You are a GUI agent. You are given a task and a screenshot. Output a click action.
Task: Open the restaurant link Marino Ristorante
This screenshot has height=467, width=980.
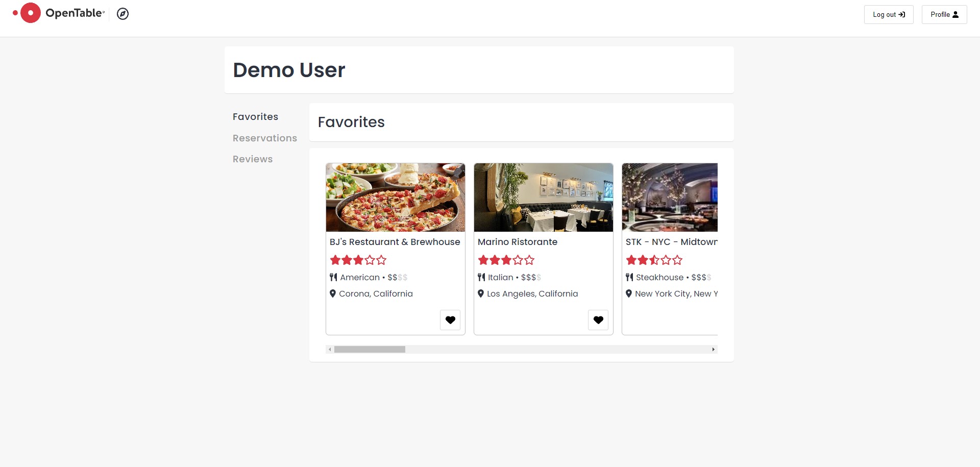click(517, 242)
